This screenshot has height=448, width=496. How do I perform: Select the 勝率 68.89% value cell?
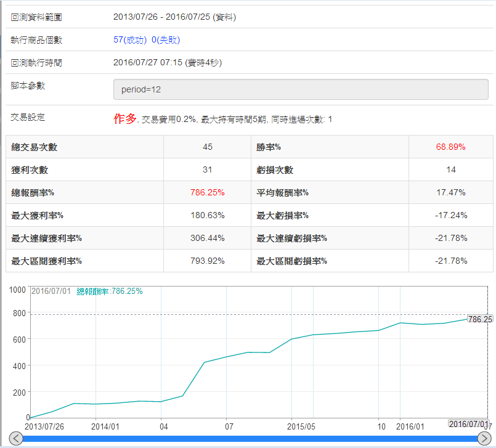click(450, 147)
